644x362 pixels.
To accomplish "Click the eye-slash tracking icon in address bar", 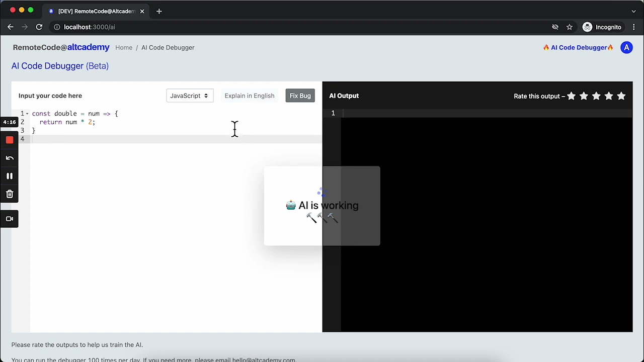I will [555, 27].
